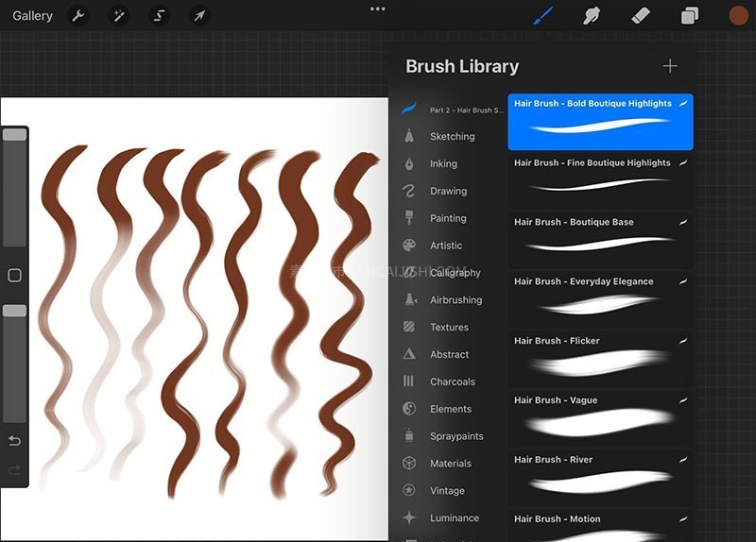Image resolution: width=756 pixels, height=542 pixels.
Task: Click the three-dot menu at top center
Action: point(377,8)
